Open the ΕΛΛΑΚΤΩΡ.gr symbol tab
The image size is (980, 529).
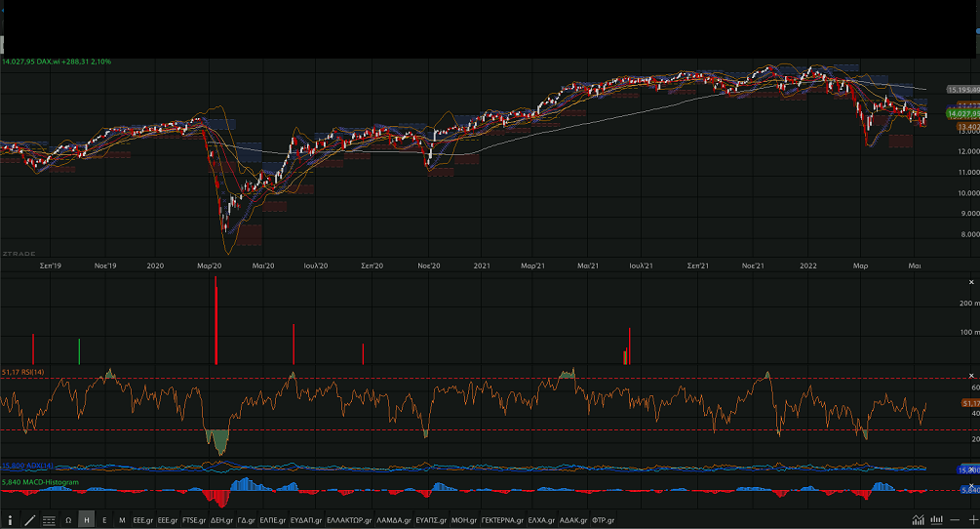(x=349, y=519)
